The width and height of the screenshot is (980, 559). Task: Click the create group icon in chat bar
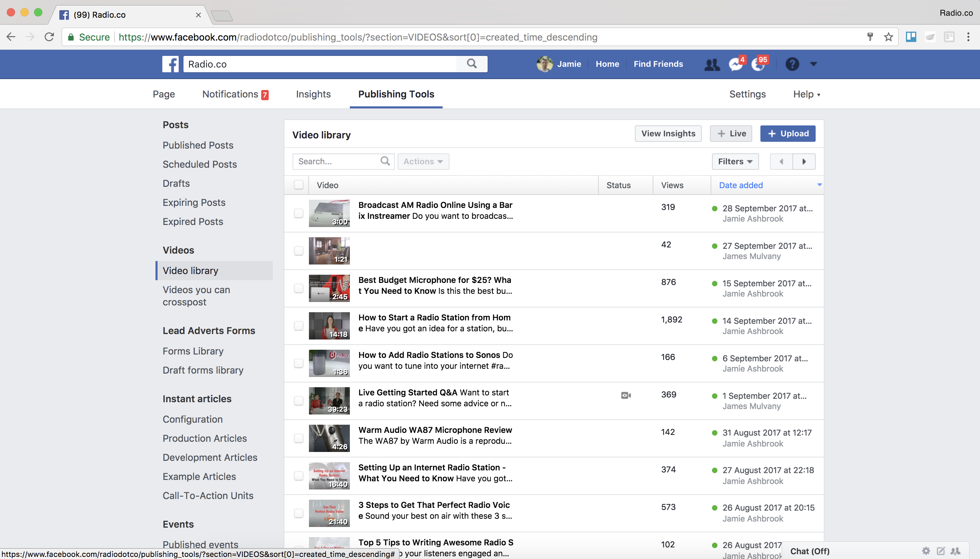[955, 551]
